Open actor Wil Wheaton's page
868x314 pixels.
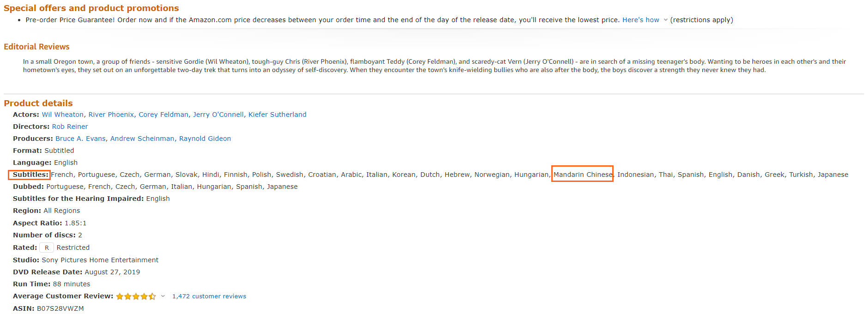[x=63, y=115]
